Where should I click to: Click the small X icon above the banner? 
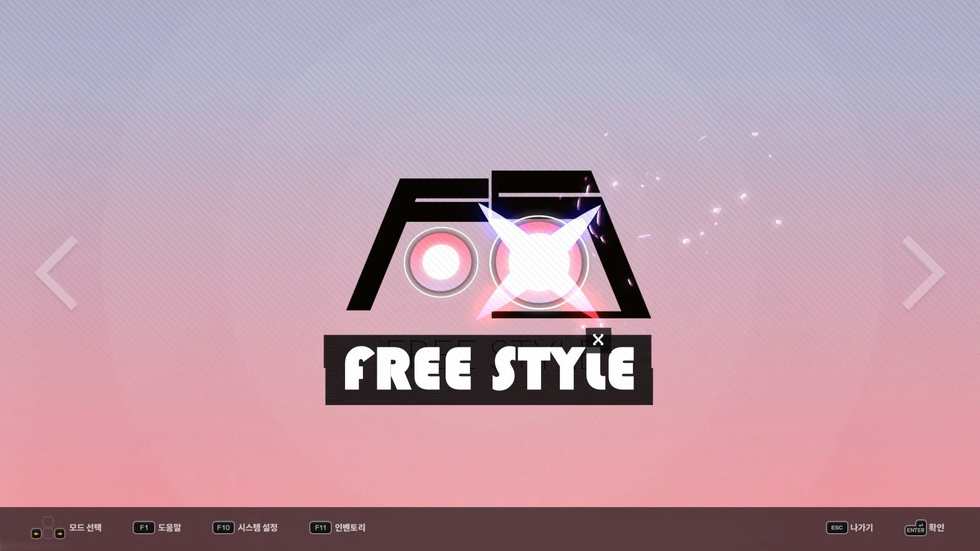point(598,340)
